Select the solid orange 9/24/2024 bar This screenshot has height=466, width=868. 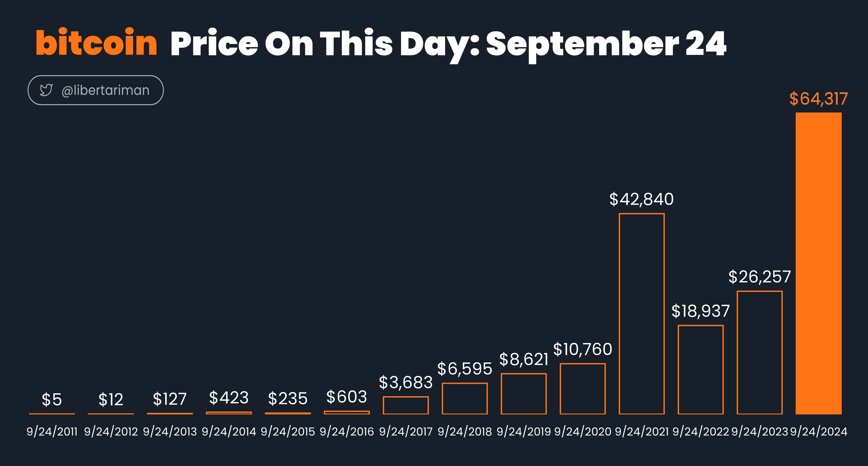(x=818, y=263)
